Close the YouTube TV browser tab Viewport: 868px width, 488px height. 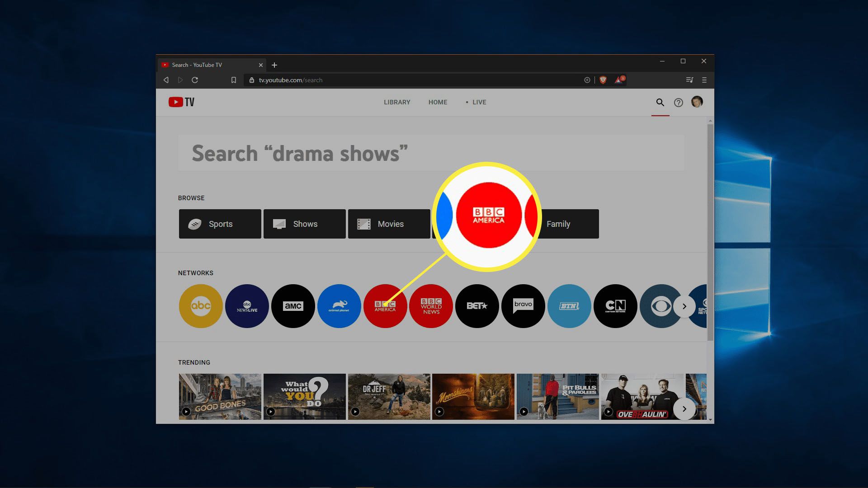tap(261, 65)
